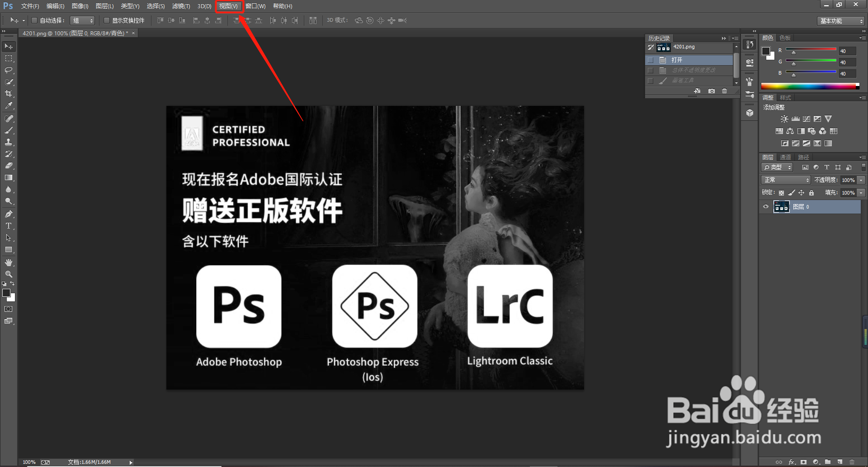
Task: Select the Eyedropper tool
Action: [x=9, y=105]
